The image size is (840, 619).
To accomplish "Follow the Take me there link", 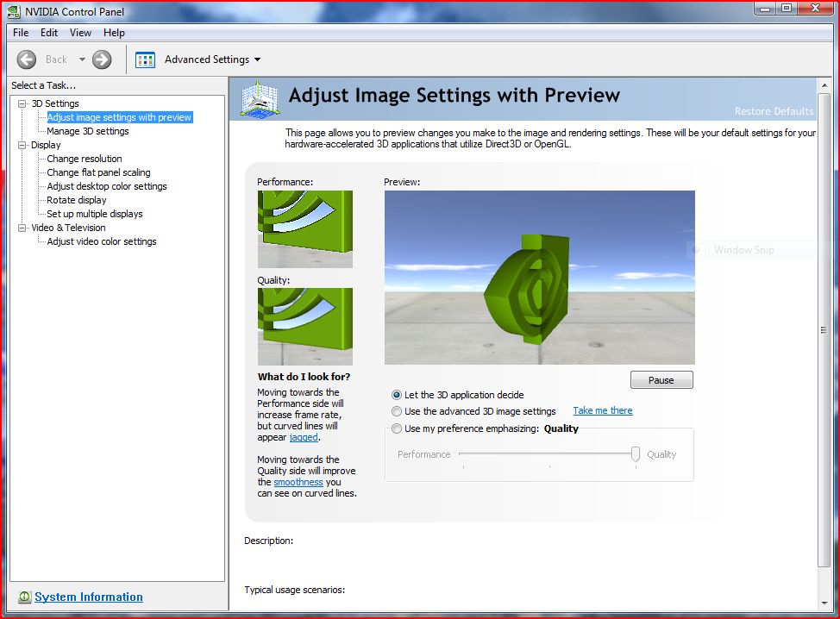I will (x=603, y=410).
